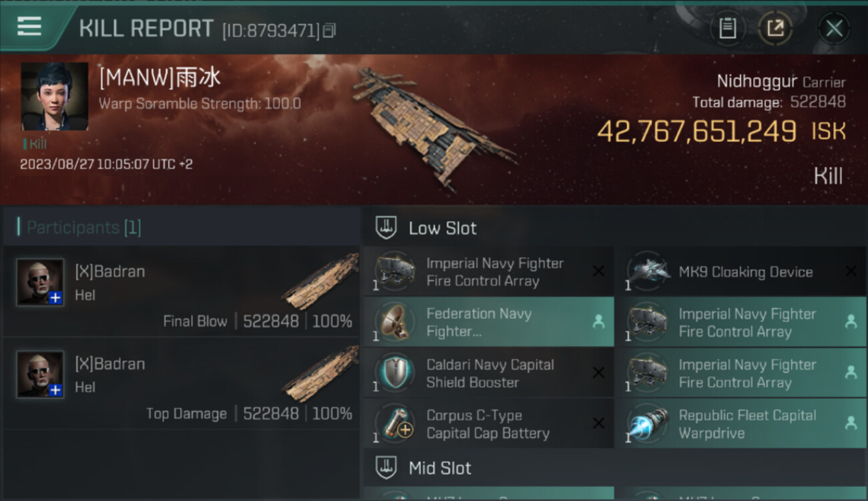Toggle the person marker on Republic Fleet Warpdrive
The width and height of the screenshot is (868, 501).
(x=851, y=423)
